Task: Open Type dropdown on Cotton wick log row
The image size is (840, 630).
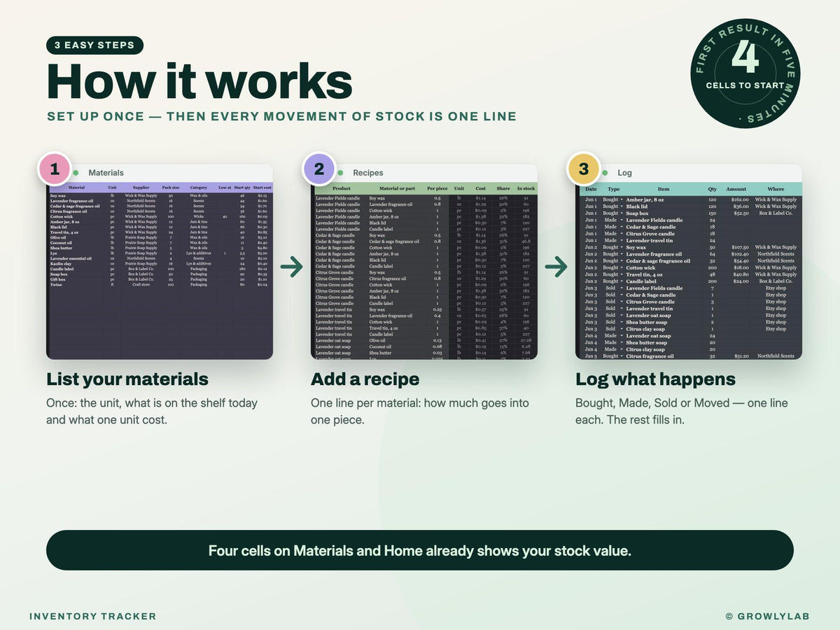Action: pos(622,267)
